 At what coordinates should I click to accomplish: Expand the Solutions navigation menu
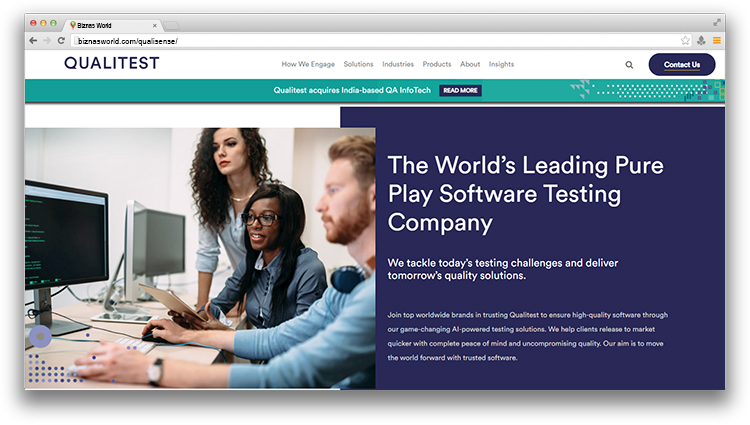pos(358,64)
